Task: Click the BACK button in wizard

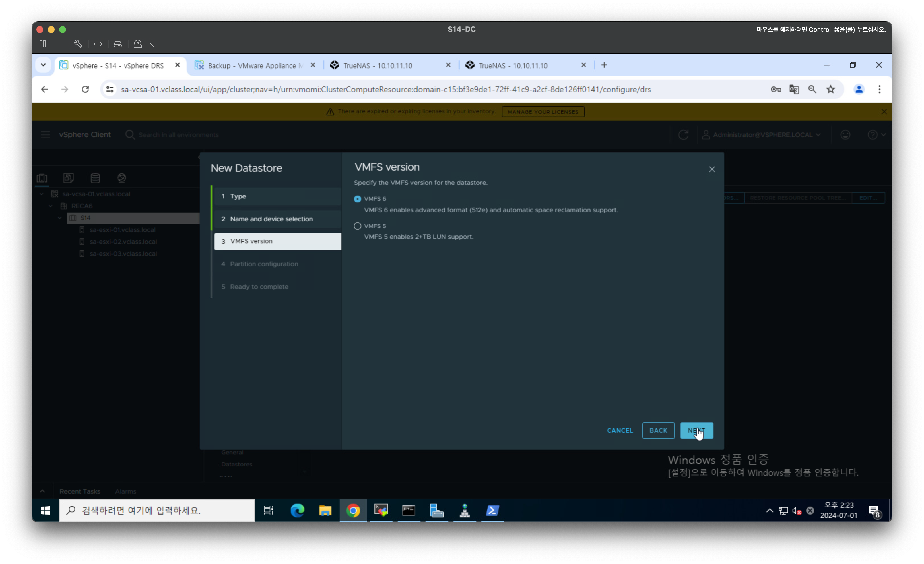Action: coord(658,430)
